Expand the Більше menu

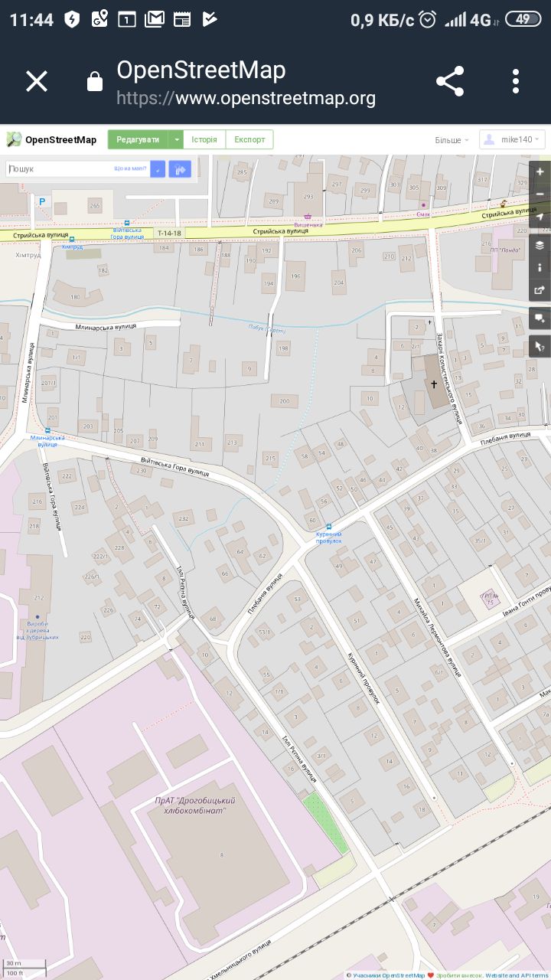point(452,140)
